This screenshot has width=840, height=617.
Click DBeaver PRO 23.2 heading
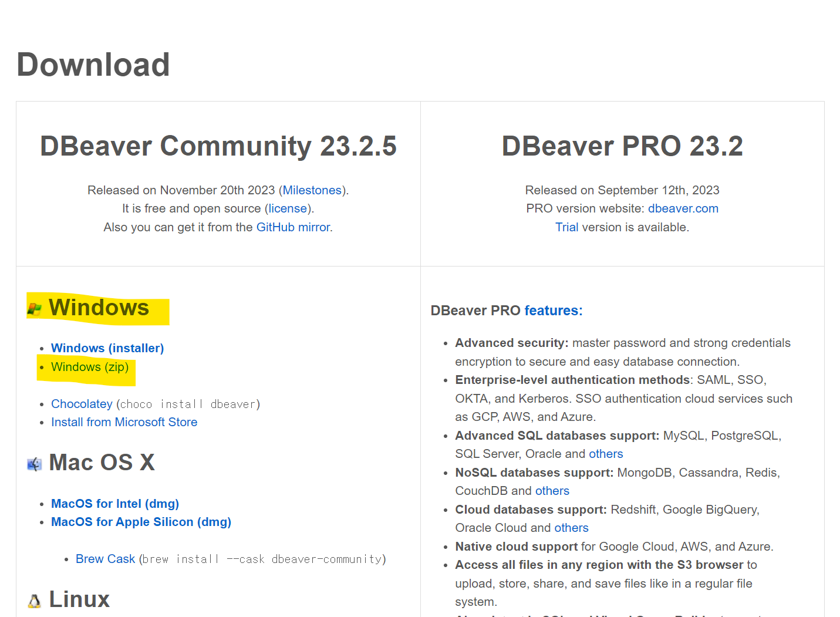coord(622,146)
